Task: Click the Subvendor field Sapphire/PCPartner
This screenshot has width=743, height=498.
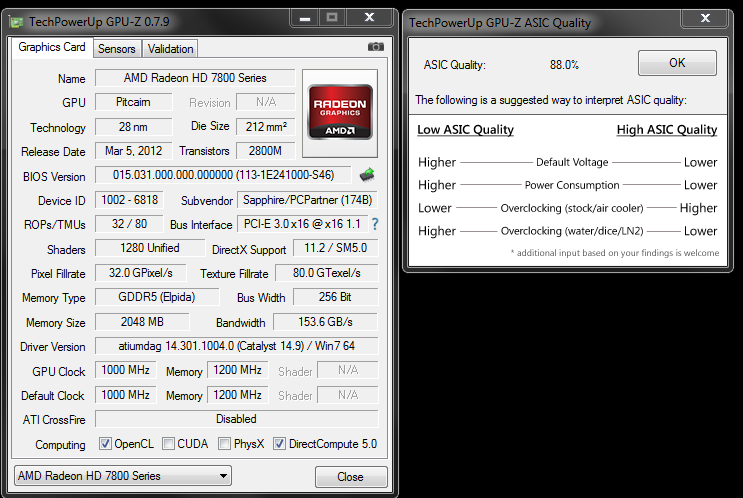Action: click(x=308, y=200)
